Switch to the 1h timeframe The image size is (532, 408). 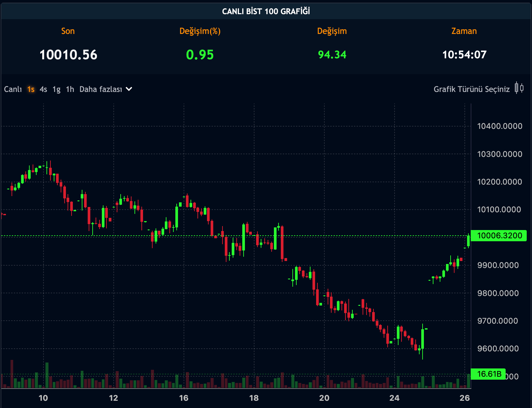[x=70, y=89]
